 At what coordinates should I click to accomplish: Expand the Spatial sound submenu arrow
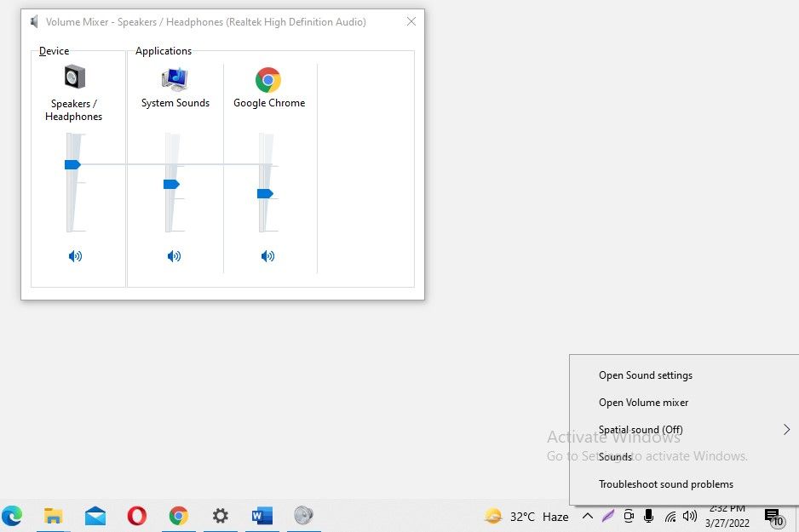[x=787, y=430]
